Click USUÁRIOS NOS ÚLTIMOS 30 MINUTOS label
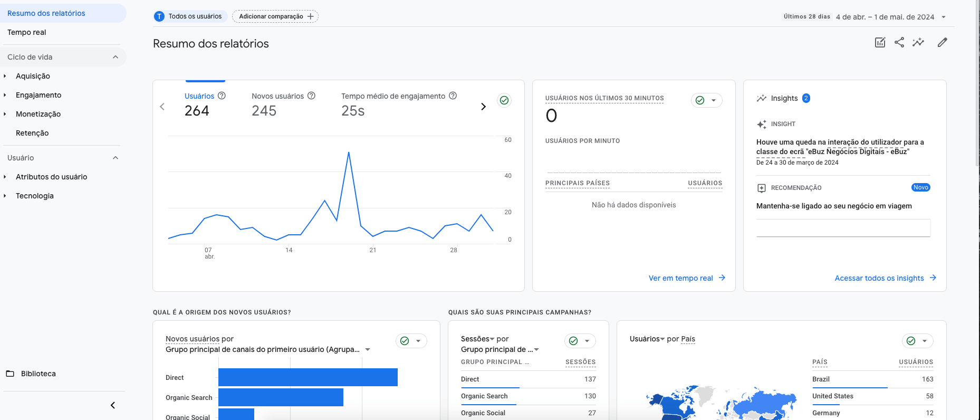 (x=604, y=98)
